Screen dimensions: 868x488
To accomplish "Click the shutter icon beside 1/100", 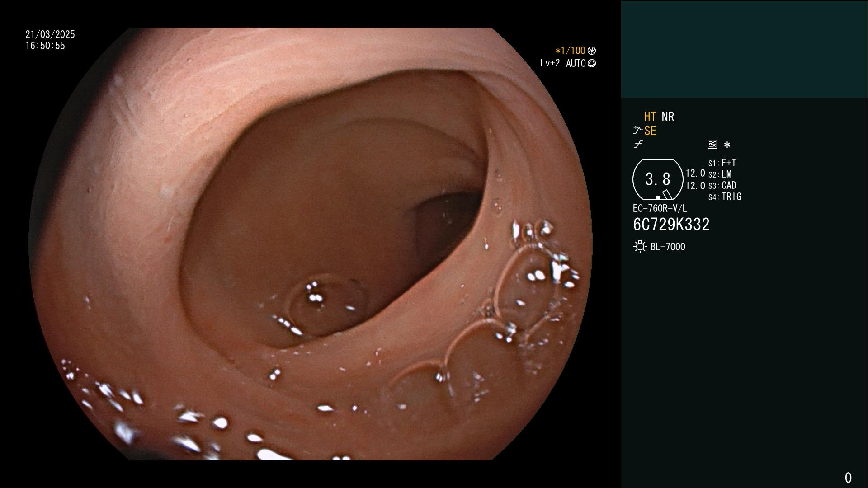I will click(592, 51).
